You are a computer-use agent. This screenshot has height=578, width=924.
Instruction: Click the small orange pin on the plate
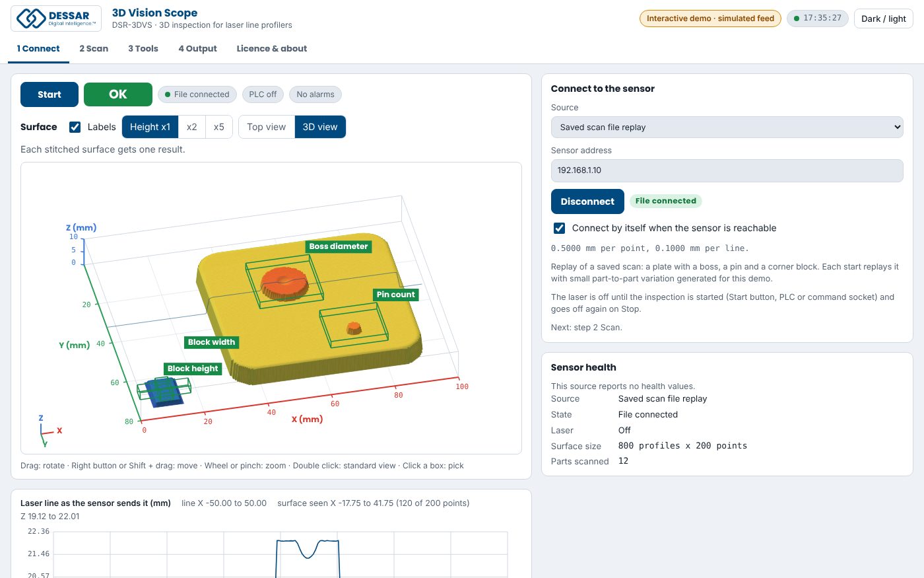tap(354, 328)
